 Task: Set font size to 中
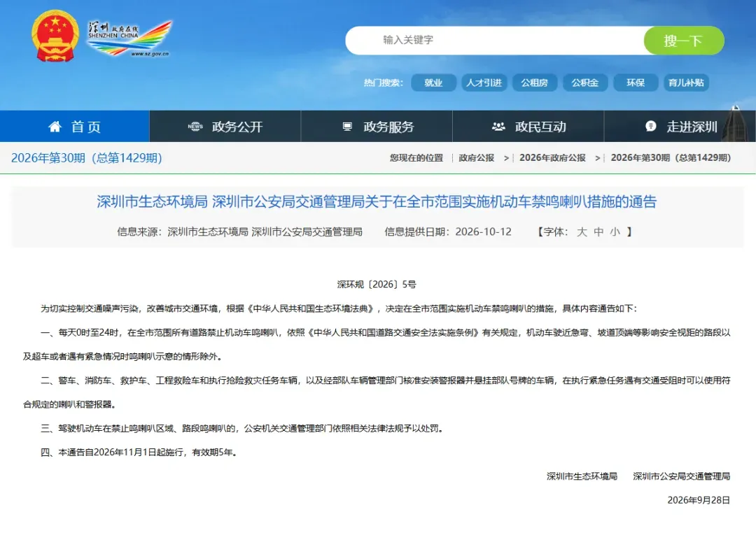pos(598,232)
